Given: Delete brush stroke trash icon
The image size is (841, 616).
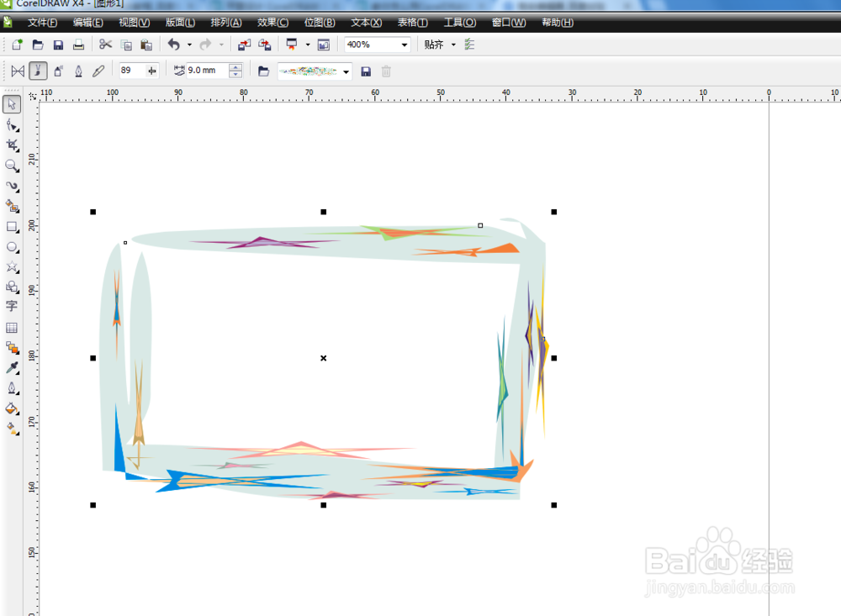Looking at the screenshot, I should (x=386, y=71).
